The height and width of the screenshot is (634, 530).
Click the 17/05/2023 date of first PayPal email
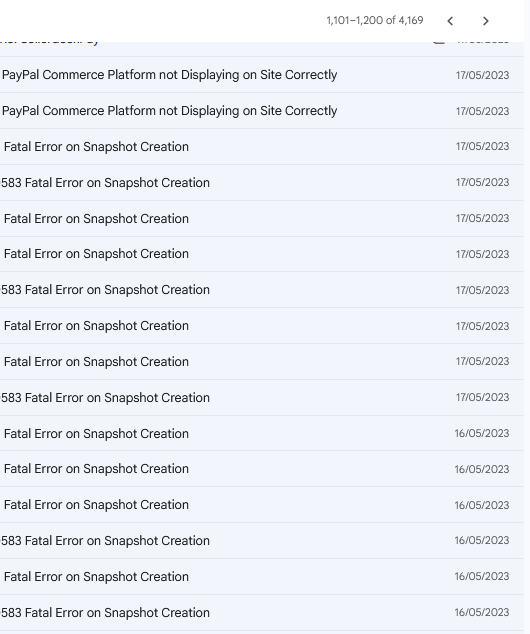[x=482, y=75]
